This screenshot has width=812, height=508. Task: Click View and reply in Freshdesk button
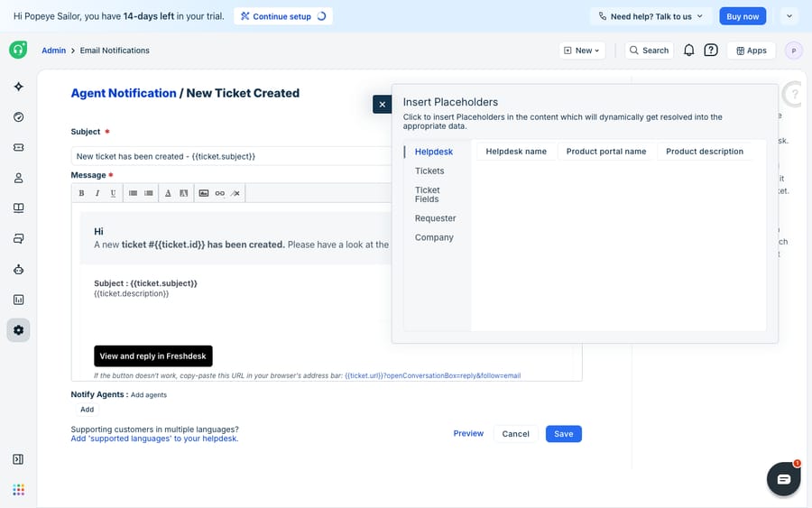[153, 356]
